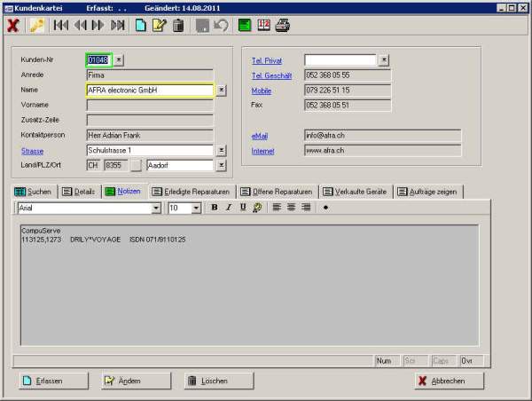
Task: Click the printer icon in the toolbar
Action: [282, 25]
